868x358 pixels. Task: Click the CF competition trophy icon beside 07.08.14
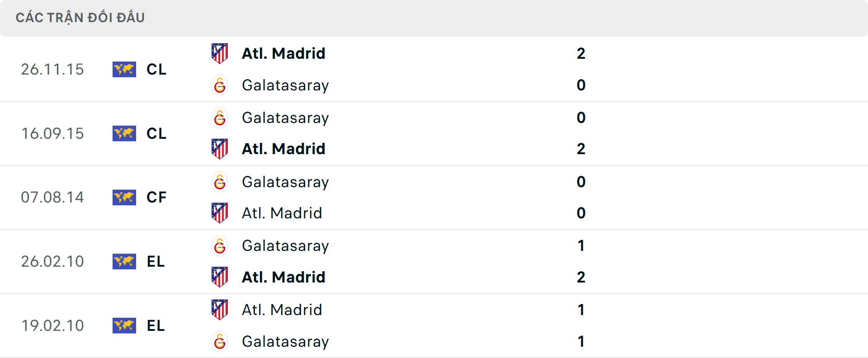click(x=124, y=198)
